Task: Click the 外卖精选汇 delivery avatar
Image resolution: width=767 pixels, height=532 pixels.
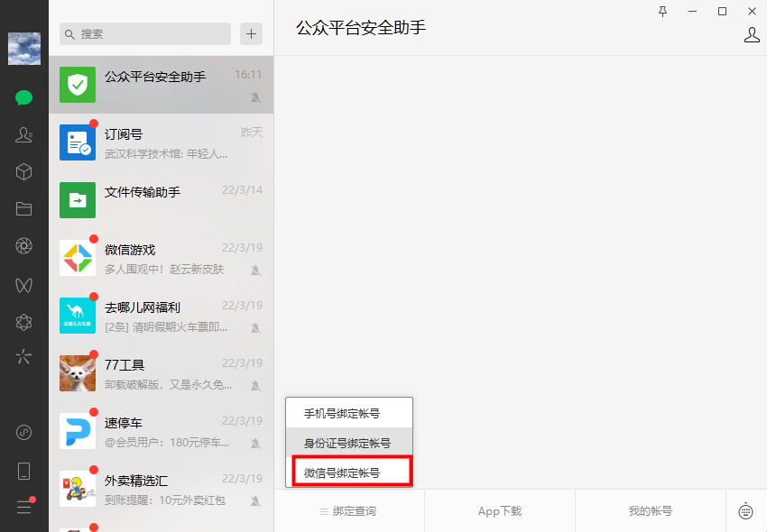Action: (78, 489)
